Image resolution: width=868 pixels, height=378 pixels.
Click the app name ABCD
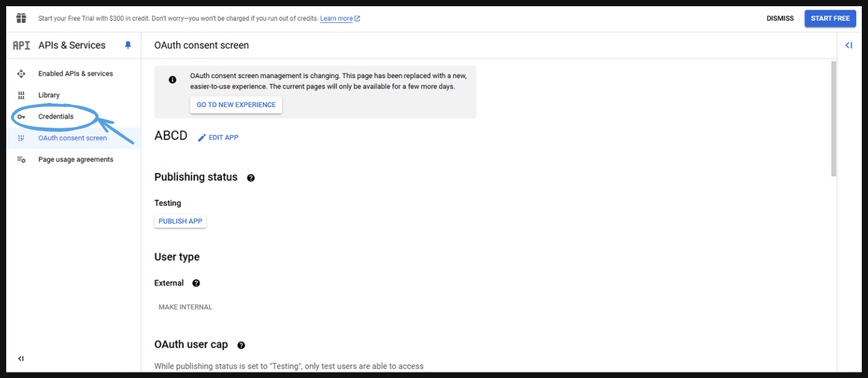click(x=171, y=136)
